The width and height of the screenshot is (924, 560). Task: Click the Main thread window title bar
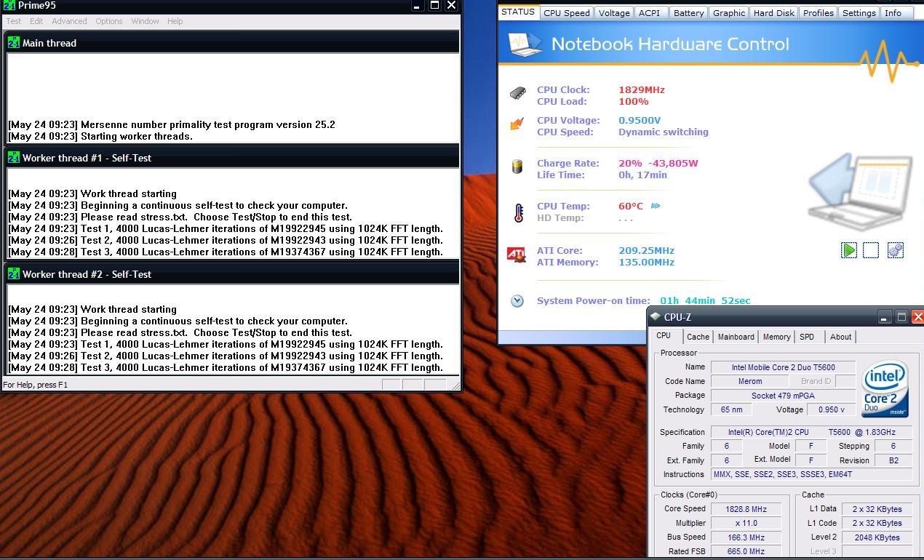pyautogui.click(x=231, y=43)
